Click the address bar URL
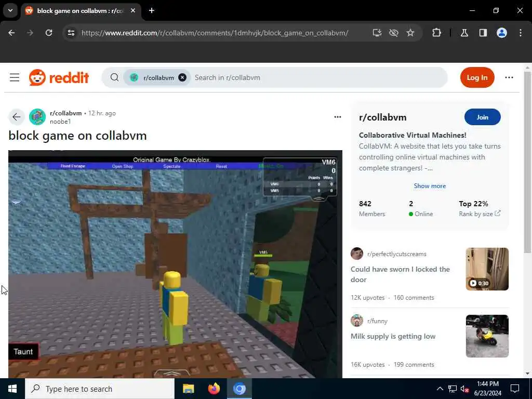The height and width of the screenshot is (399, 532). pyautogui.click(x=215, y=33)
